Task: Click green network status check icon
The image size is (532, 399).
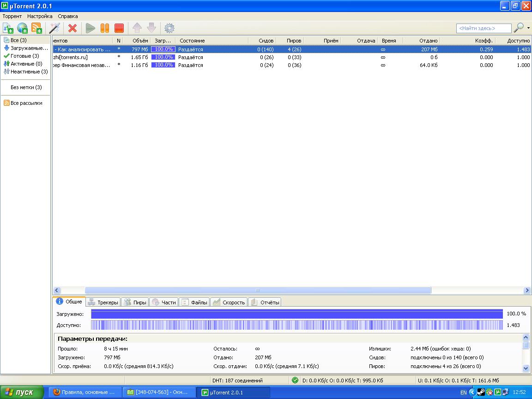Action: [x=295, y=381]
